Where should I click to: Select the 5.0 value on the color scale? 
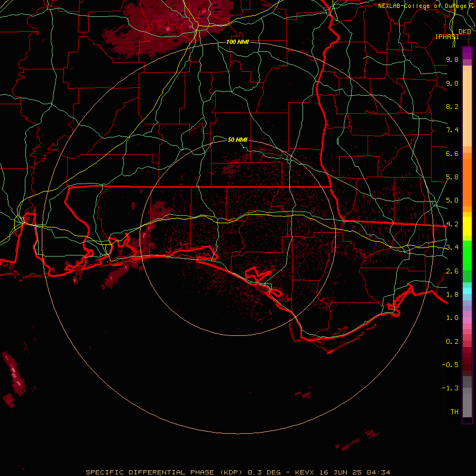[x=452, y=200]
